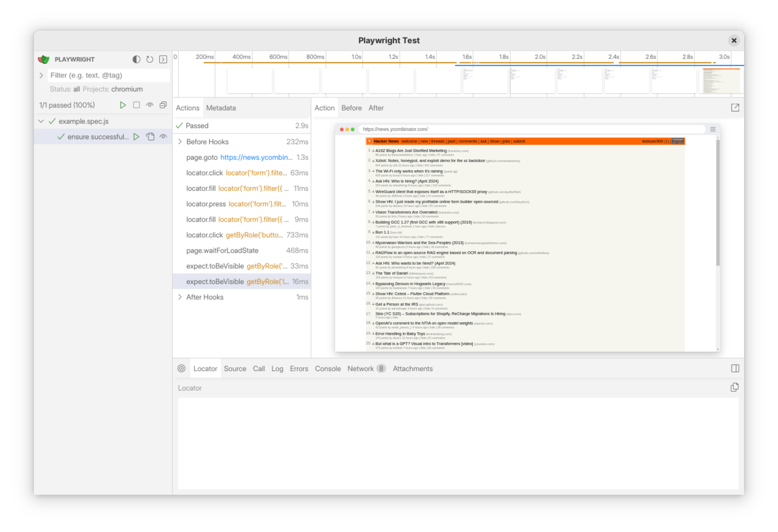This screenshot has height=532, width=778.
Task: Toggle the output terminal icon
Action: (x=163, y=59)
